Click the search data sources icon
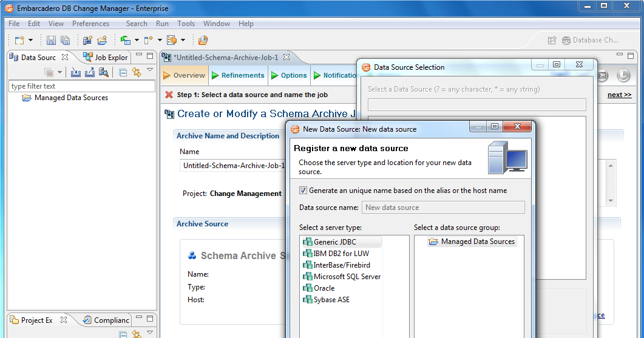Screen dimensions: 644x338 (104, 73)
